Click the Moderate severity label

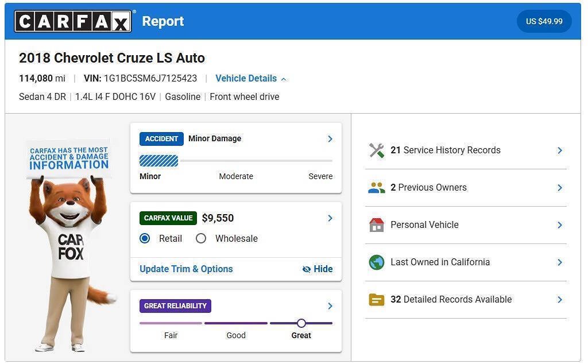coord(236,176)
